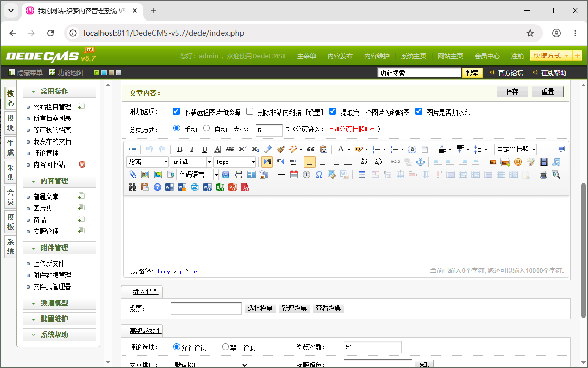Toggle strikethrough ABC formatting
The width and height of the screenshot is (588, 368).
pos(230,149)
